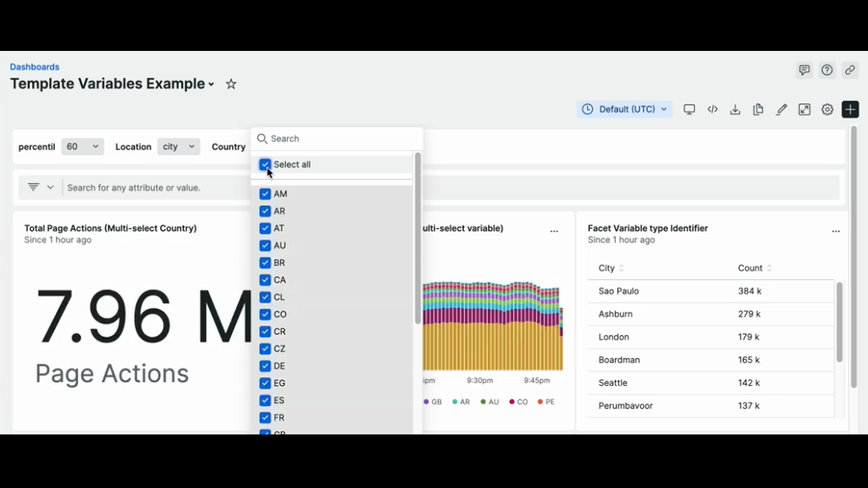Click the TV mode monitor icon

coord(689,109)
